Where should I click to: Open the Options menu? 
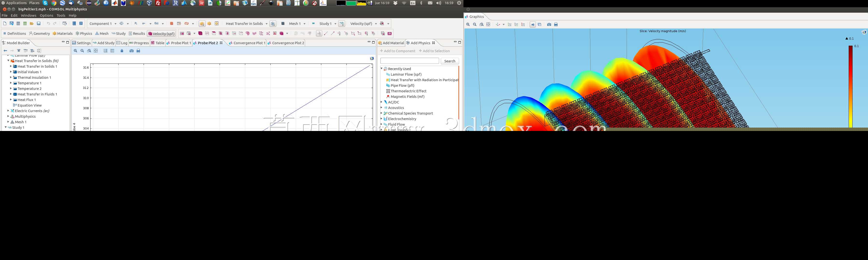click(x=46, y=15)
